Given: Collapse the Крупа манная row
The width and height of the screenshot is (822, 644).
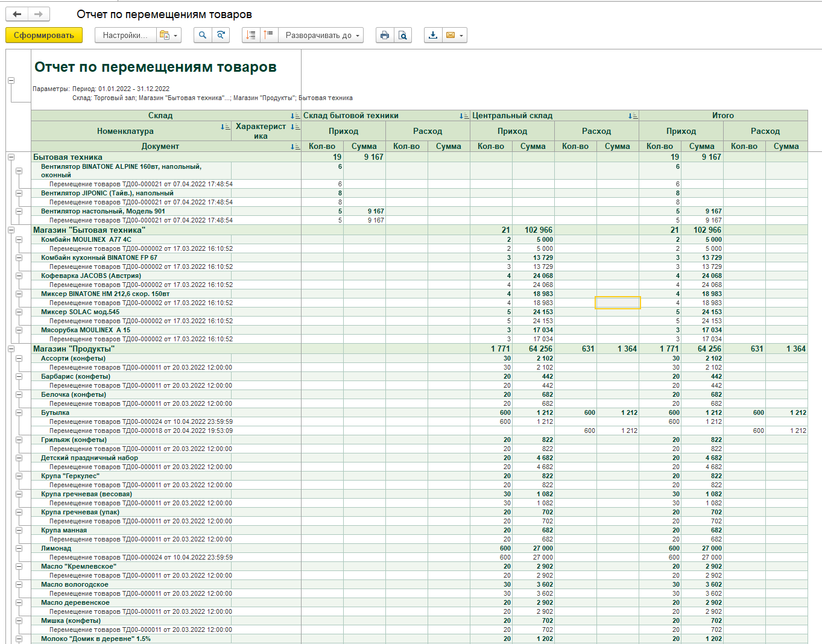Looking at the screenshot, I should click(19, 530).
